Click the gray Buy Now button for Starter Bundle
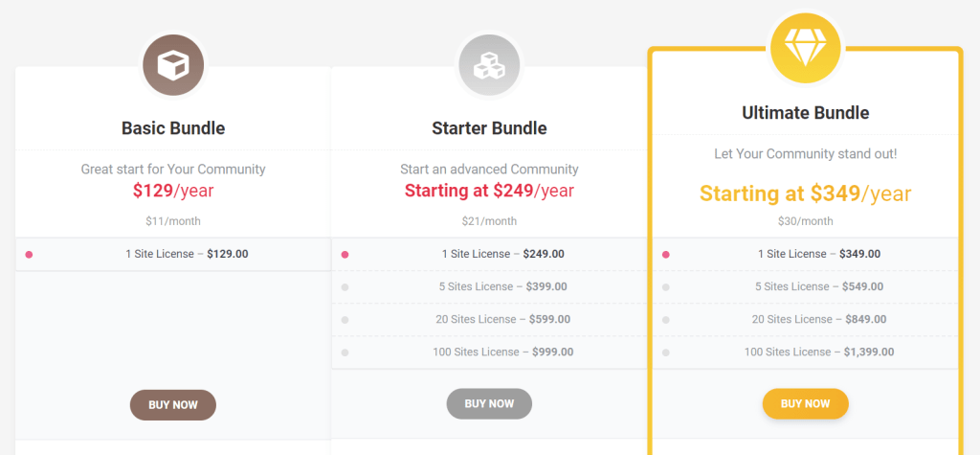Image resolution: width=980 pixels, height=455 pixels. click(x=489, y=403)
